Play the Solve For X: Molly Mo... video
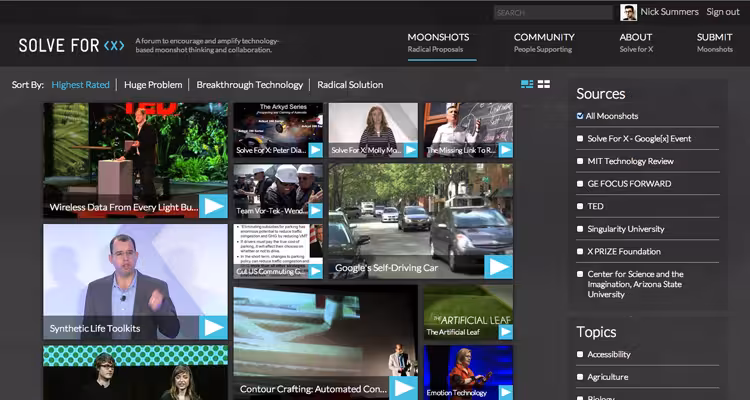This screenshot has width=750, height=400. click(411, 150)
